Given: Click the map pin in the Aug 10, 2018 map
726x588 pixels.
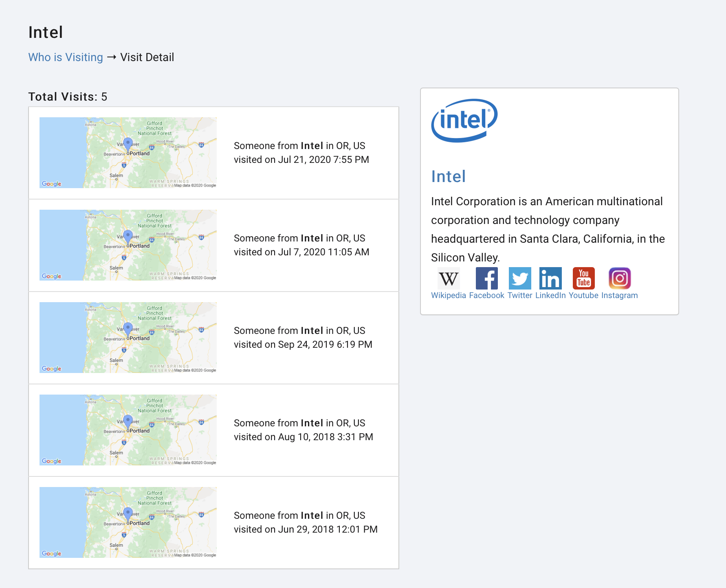Looking at the screenshot, I should click(128, 422).
